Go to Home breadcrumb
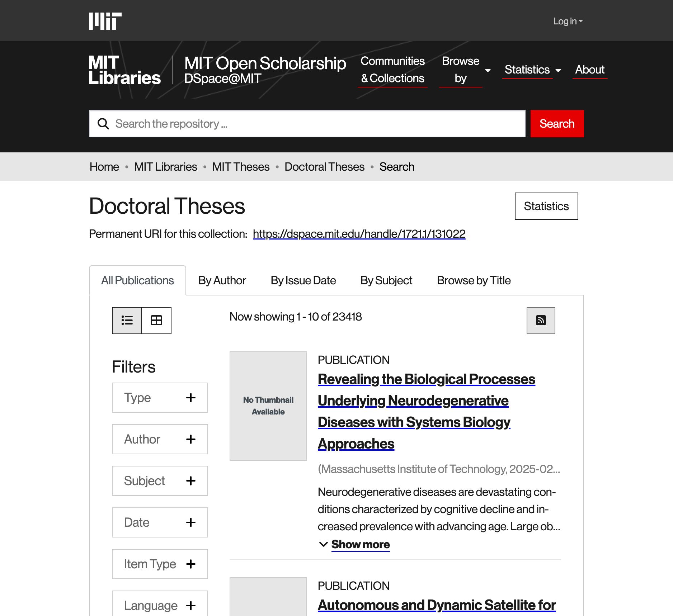This screenshot has width=673, height=616. [104, 167]
